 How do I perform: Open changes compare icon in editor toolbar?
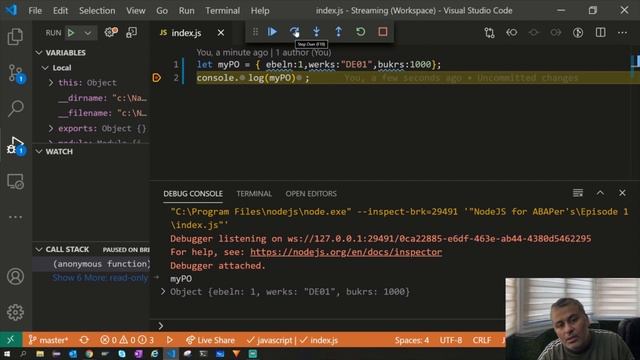point(489,33)
